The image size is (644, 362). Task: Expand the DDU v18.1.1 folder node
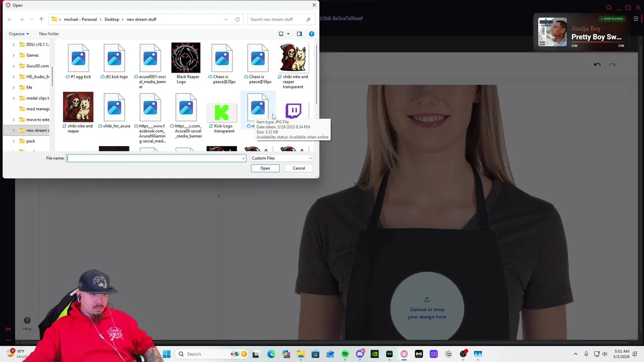point(14,44)
